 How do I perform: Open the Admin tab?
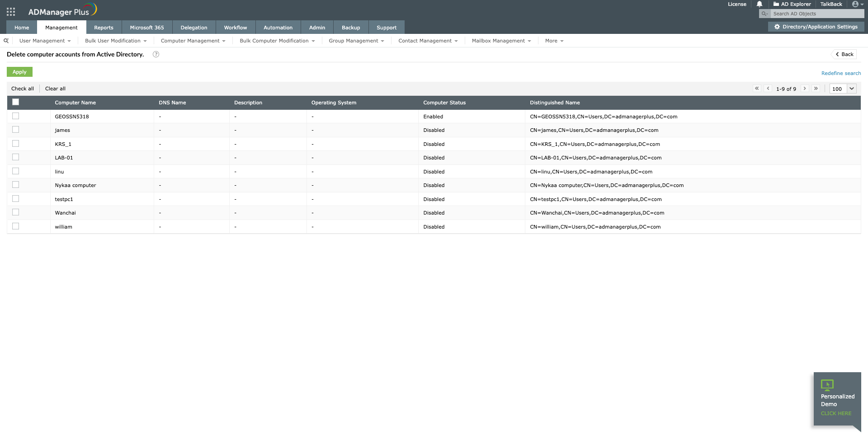pos(317,28)
